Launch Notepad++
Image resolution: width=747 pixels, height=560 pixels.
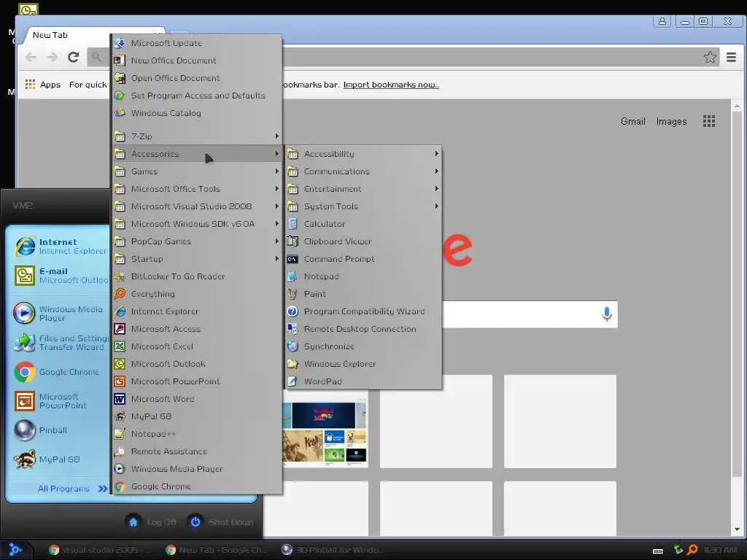[197, 434]
